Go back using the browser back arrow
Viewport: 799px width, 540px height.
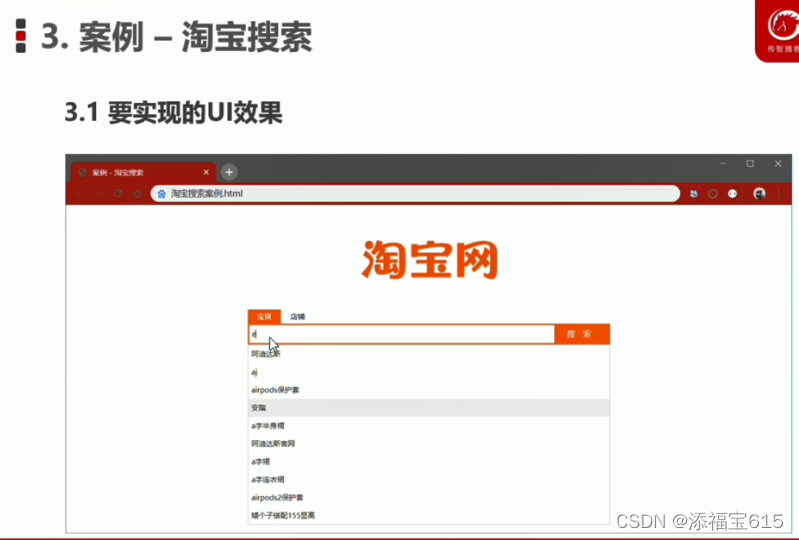(79, 194)
